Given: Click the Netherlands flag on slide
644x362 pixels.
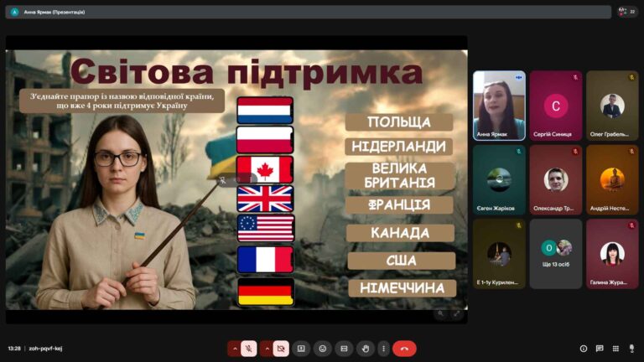Looking at the screenshot, I should click(265, 111).
